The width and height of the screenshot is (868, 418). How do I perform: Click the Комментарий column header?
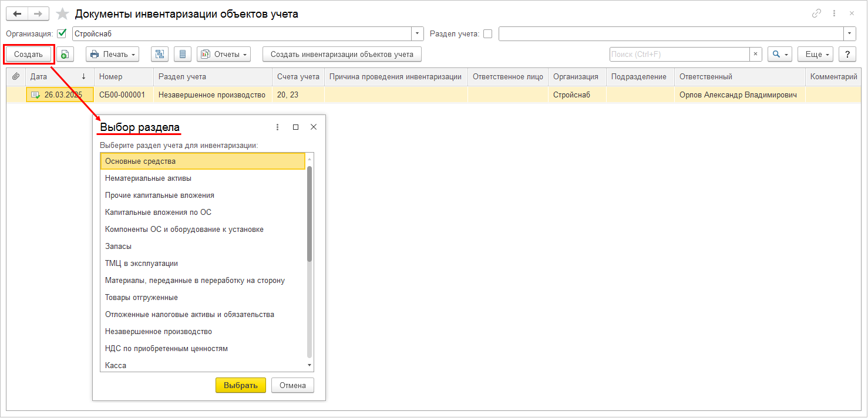(x=833, y=77)
